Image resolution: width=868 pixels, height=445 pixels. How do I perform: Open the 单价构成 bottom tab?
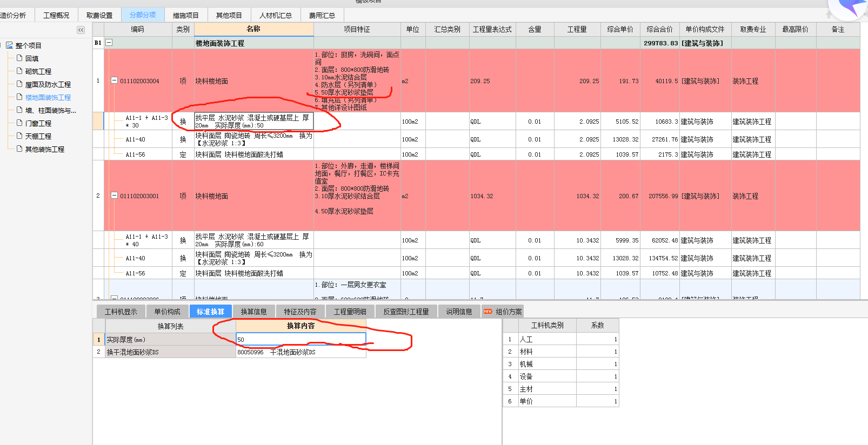point(167,312)
